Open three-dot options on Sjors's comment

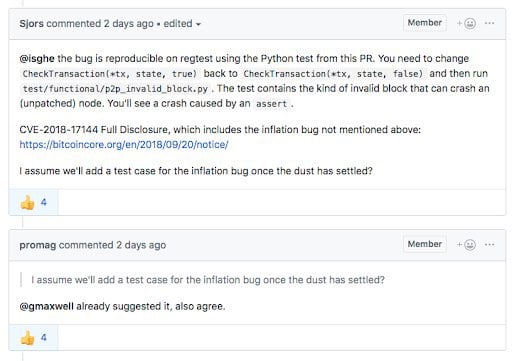[x=489, y=23]
